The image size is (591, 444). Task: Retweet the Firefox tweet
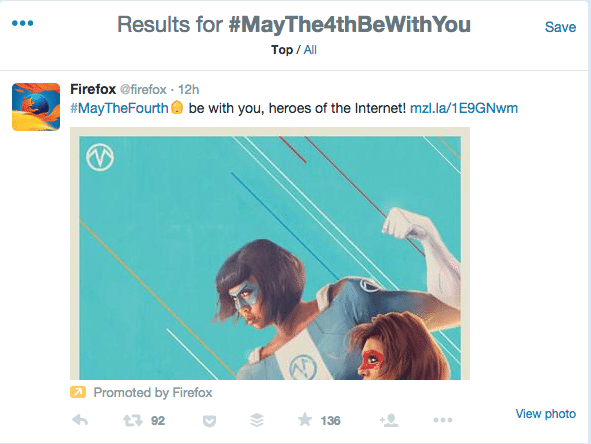coord(133,420)
